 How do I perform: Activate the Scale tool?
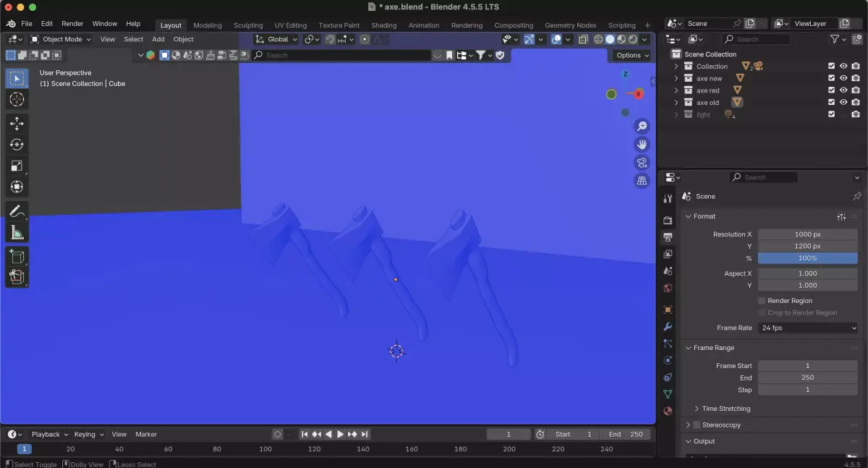pyautogui.click(x=17, y=166)
